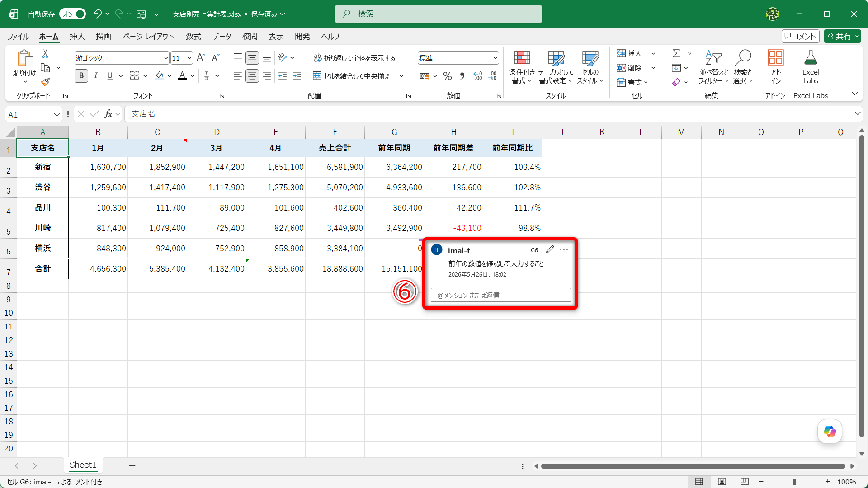Click the Decrease Decimal icon
Viewport: 868px width, 488px height.
pyautogui.click(x=492, y=76)
